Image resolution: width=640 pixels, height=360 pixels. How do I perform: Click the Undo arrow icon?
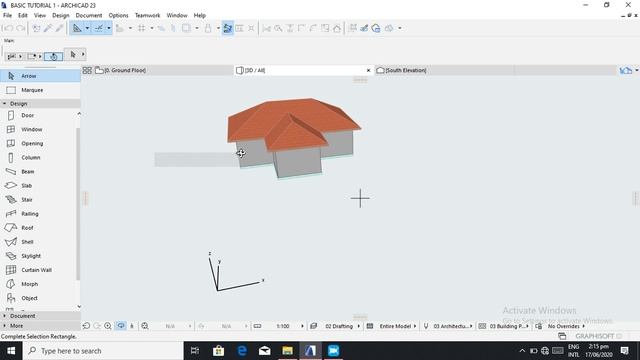pos(8,28)
